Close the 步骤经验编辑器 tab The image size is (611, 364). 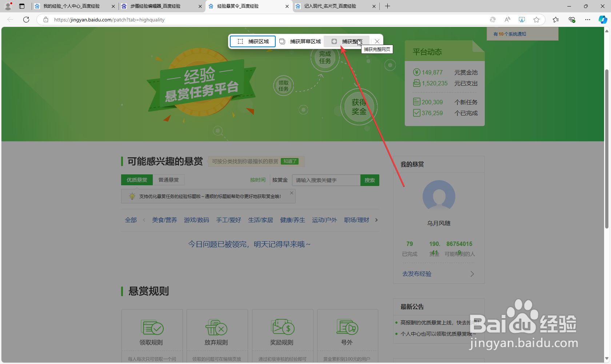(x=200, y=6)
